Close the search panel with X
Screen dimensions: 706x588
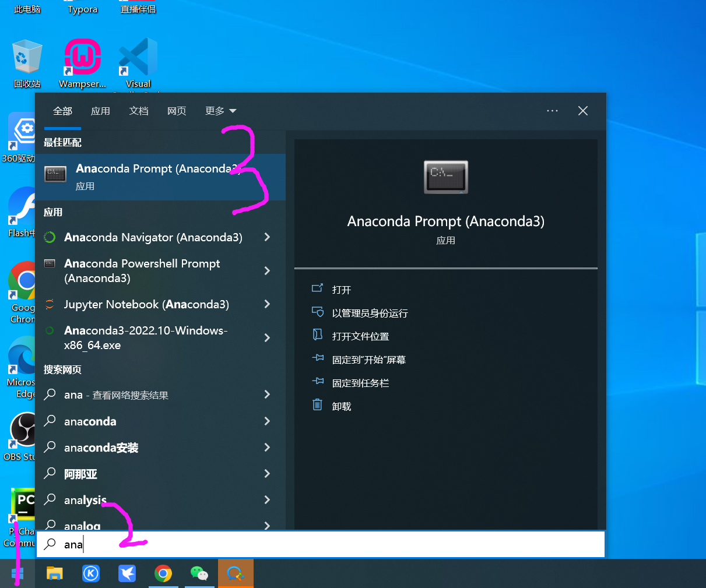pyautogui.click(x=583, y=111)
